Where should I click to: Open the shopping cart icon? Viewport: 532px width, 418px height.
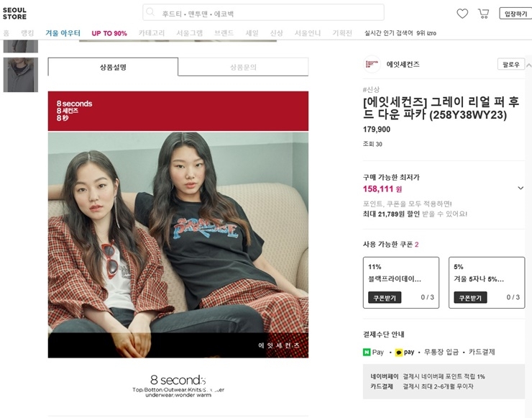pyautogui.click(x=484, y=14)
